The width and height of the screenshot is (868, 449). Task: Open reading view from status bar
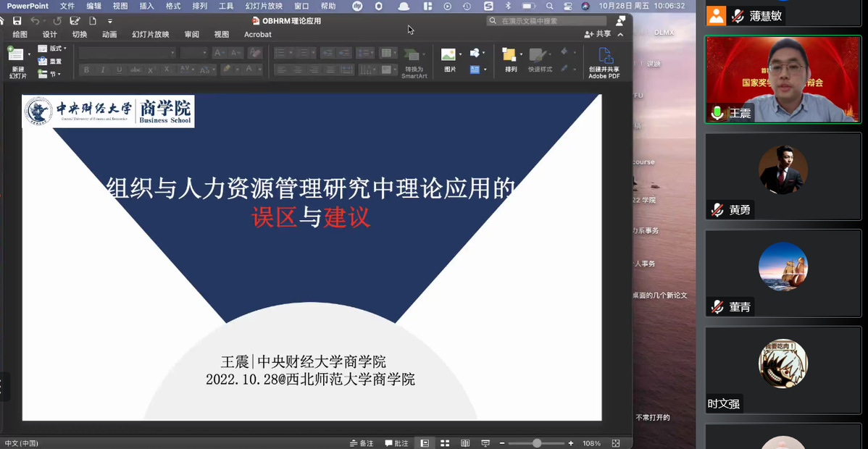(x=465, y=443)
